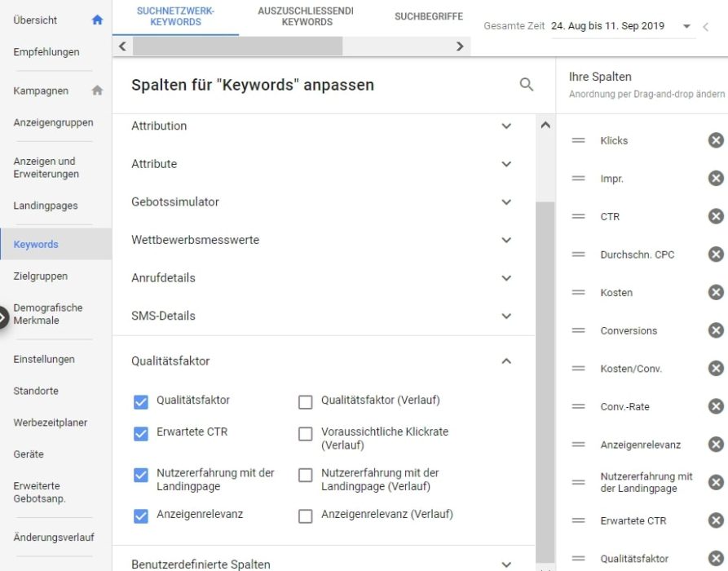Image resolution: width=728 pixels, height=571 pixels.
Task: Click drag handle icon beside Durchschn. CPC
Action: (x=578, y=255)
